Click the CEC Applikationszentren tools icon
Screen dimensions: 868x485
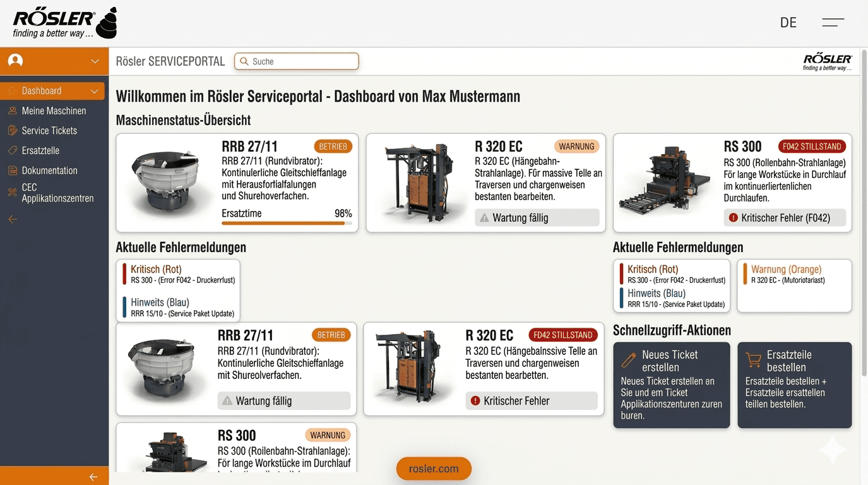coord(12,193)
